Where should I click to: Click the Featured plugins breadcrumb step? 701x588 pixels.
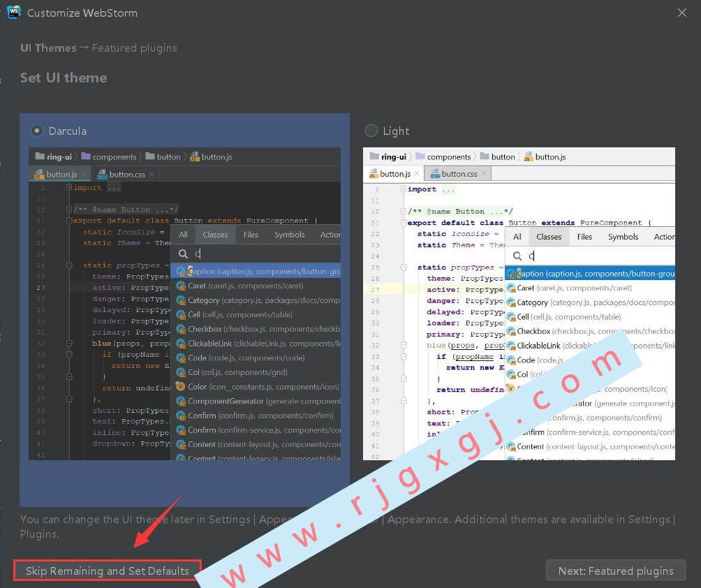[134, 48]
